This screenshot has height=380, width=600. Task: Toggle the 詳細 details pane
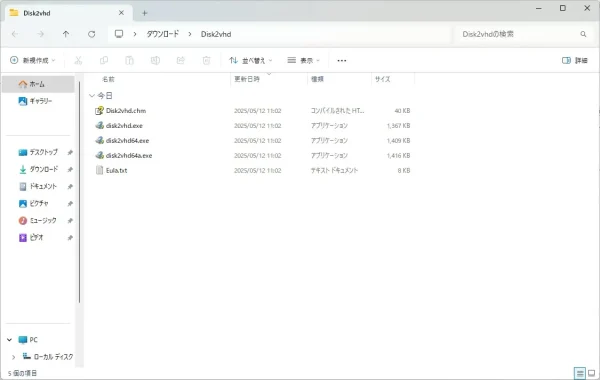point(575,60)
